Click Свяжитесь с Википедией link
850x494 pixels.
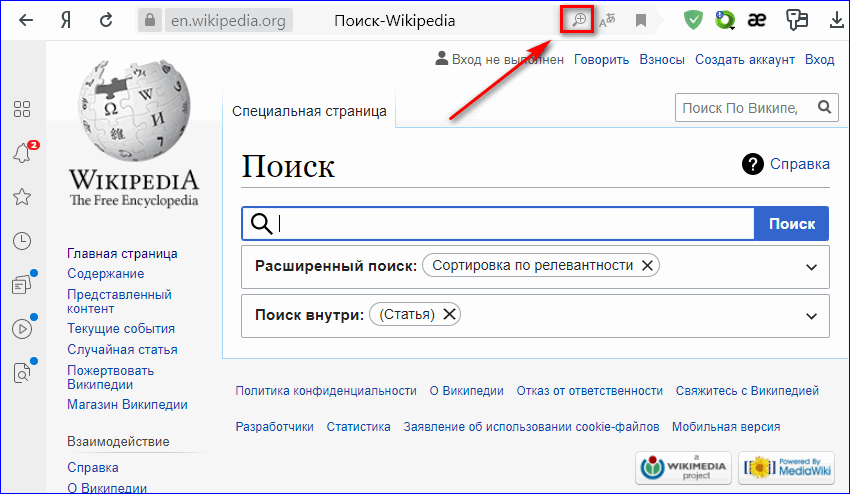747,390
